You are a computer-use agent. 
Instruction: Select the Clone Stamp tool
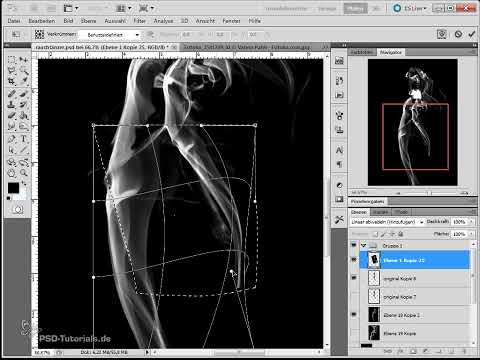[12, 105]
